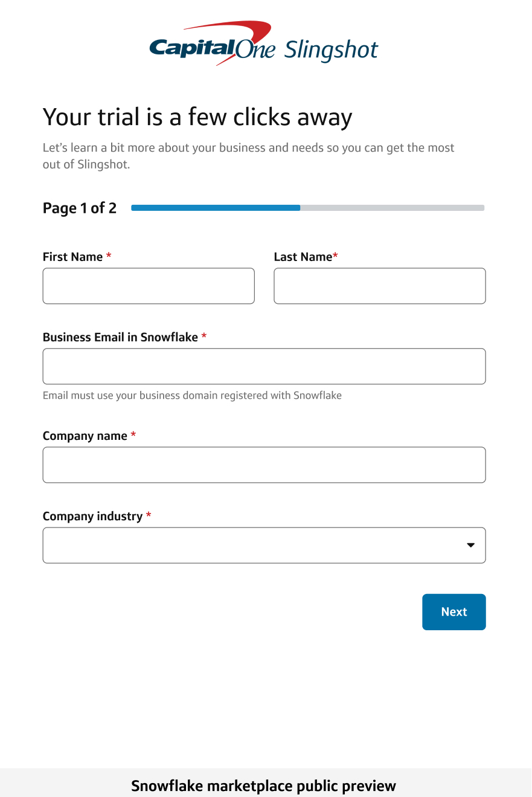The width and height of the screenshot is (532, 797).
Task: Click the Snowflake marketplace public preview banner
Action: pyautogui.click(x=264, y=785)
